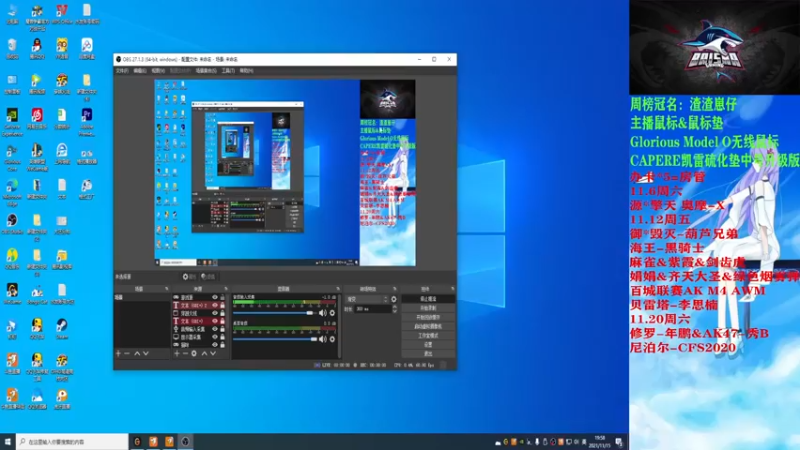800x450 pixels.
Task: Move scene down with the down arrow
Action: click(x=146, y=353)
